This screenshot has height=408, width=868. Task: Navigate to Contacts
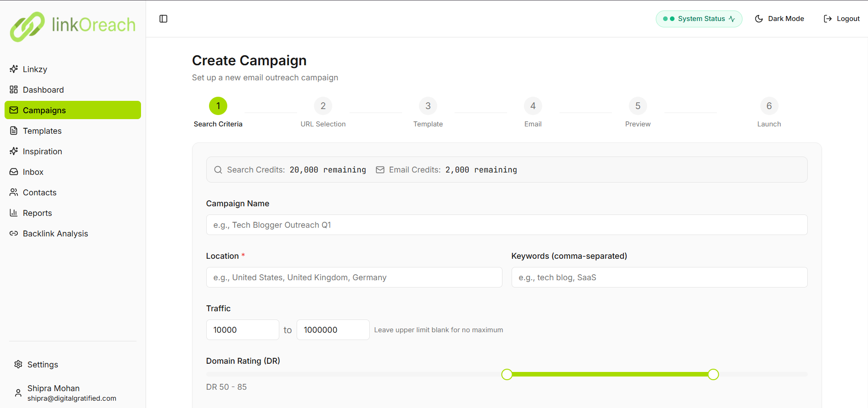click(x=73, y=192)
